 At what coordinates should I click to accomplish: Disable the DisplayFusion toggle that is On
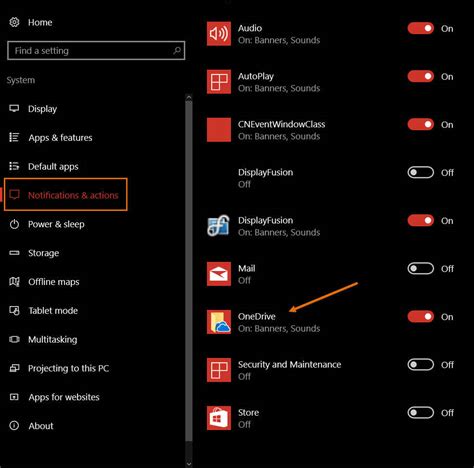point(421,220)
